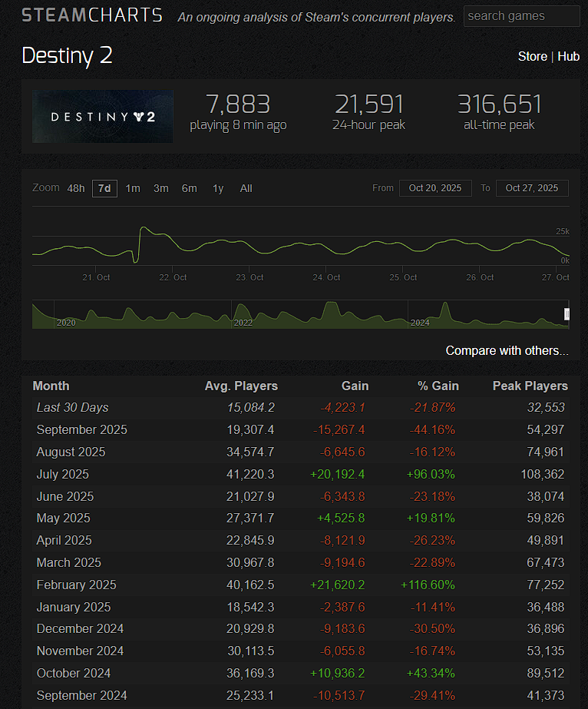This screenshot has height=709, width=588.
Task: Click the % Gain column header
Action: pos(438,386)
